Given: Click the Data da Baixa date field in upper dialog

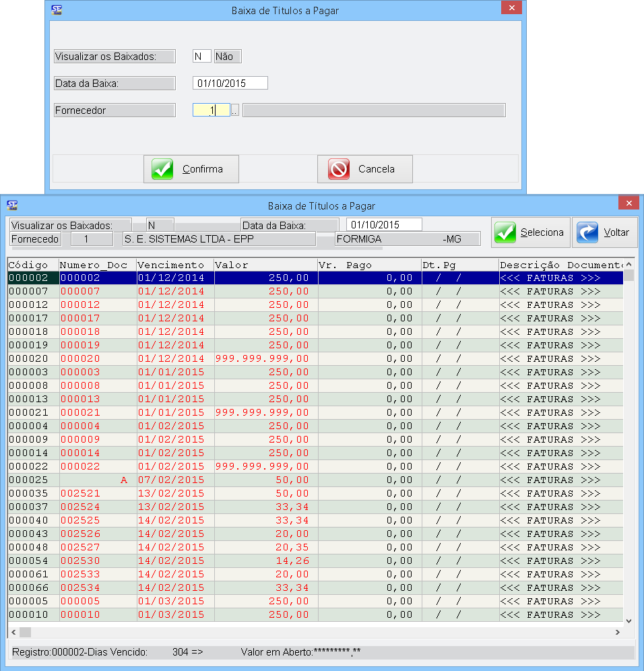Looking at the screenshot, I should click(x=230, y=84).
